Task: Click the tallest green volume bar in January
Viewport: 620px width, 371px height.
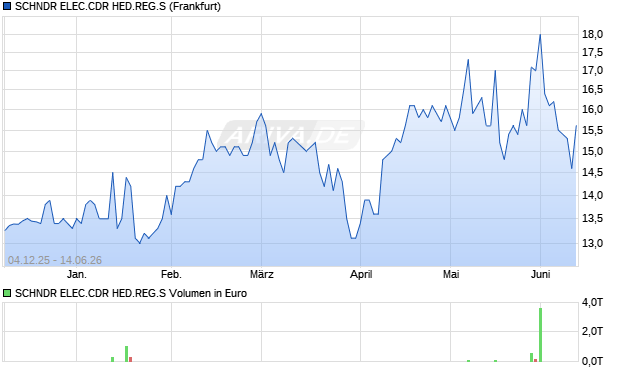Action: click(127, 354)
